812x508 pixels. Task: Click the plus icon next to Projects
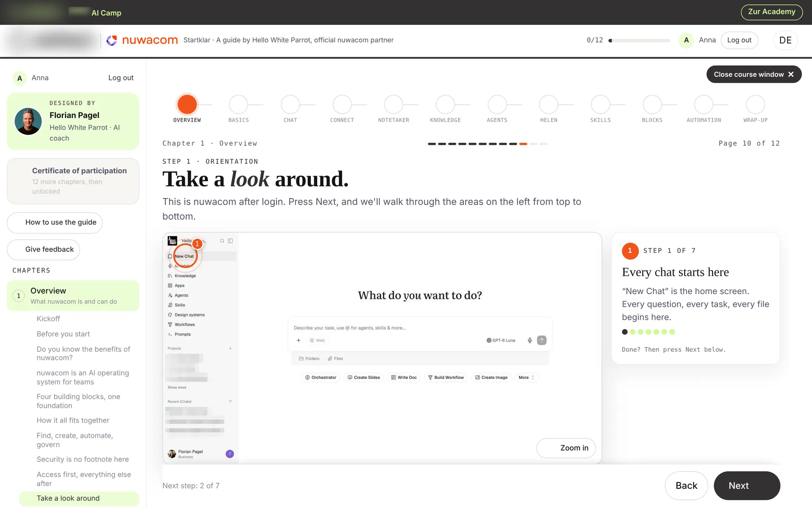pyautogui.click(x=230, y=349)
